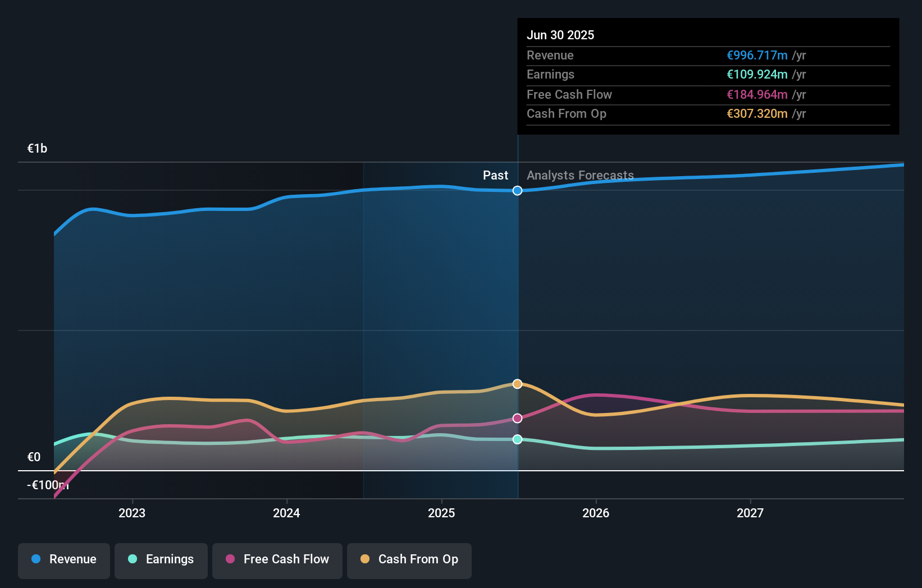
Task: Toggle the Revenue legend button
Action: [x=64, y=561]
